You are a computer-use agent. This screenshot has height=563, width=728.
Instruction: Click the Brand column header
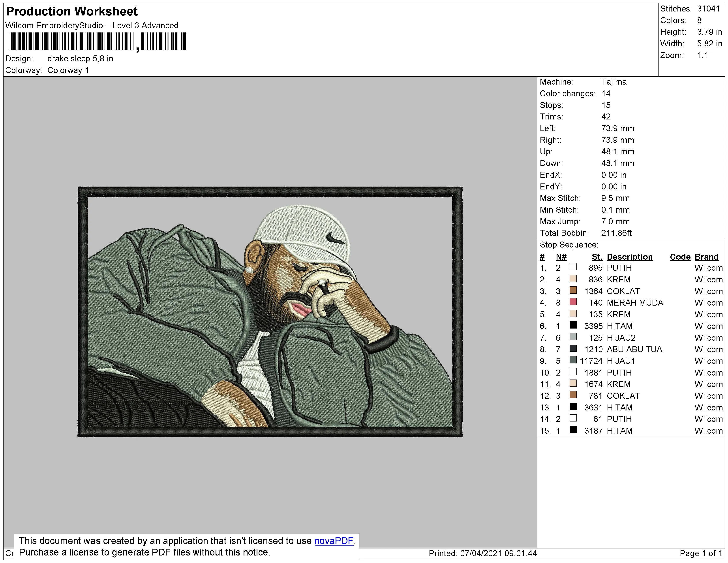(706, 257)
